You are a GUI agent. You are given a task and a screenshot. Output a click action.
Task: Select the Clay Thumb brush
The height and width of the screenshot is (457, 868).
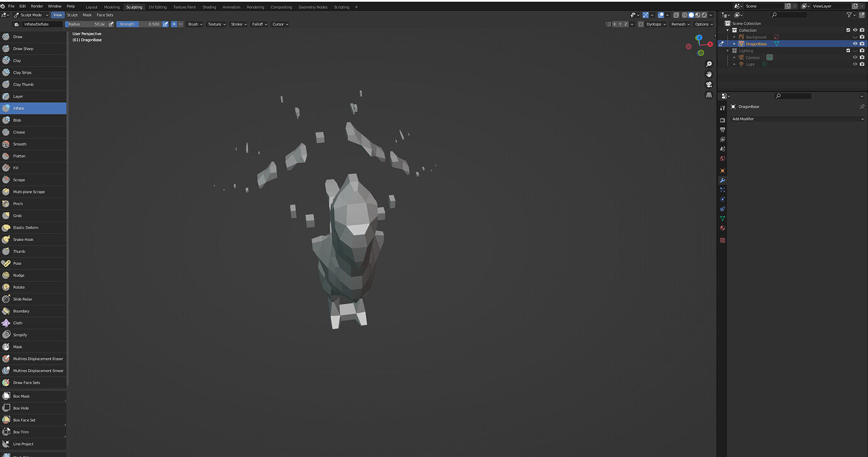click(x=33, y=84)
